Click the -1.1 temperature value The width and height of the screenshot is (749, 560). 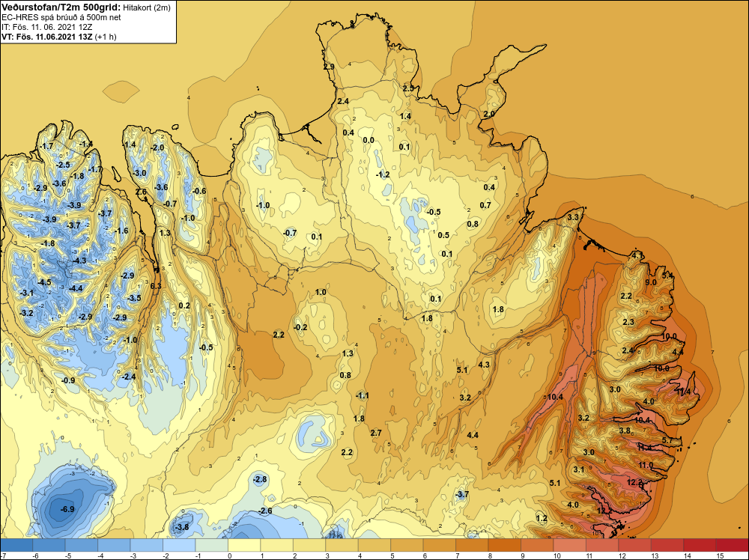(x=363, y=396)
